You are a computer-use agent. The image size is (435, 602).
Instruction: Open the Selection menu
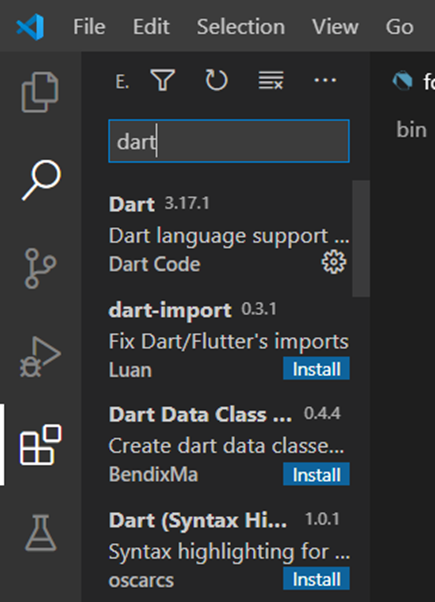pos(241,27)
